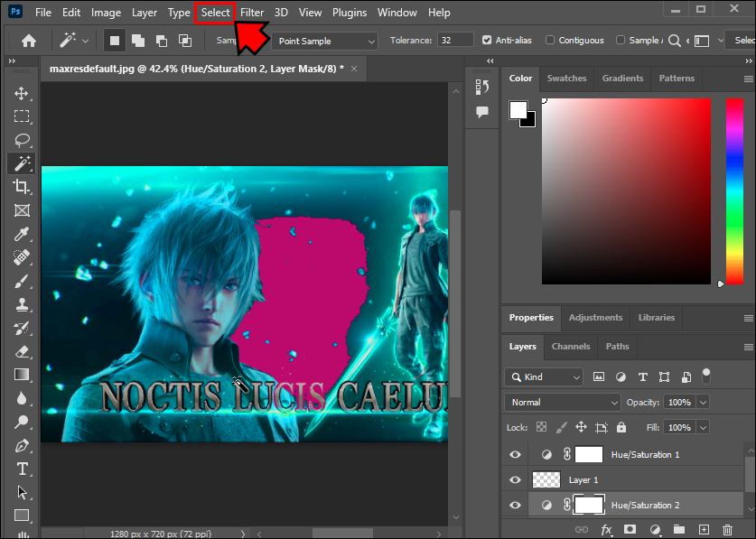
Task: Click the Tolerance value field
Action: tap(455, 41)
